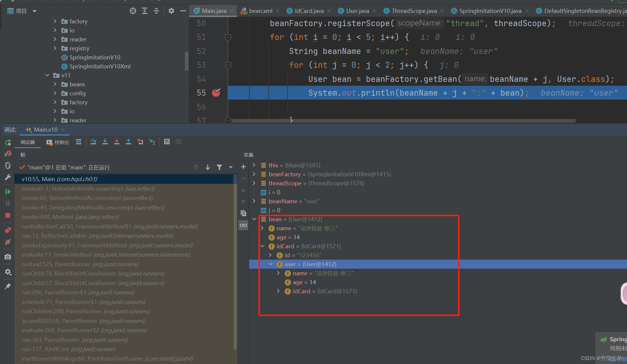This screenshot has width=627, height=364.
Task: Click the Force Step Into red arrow
Action: pyautogui.click(x=117, y=142)
